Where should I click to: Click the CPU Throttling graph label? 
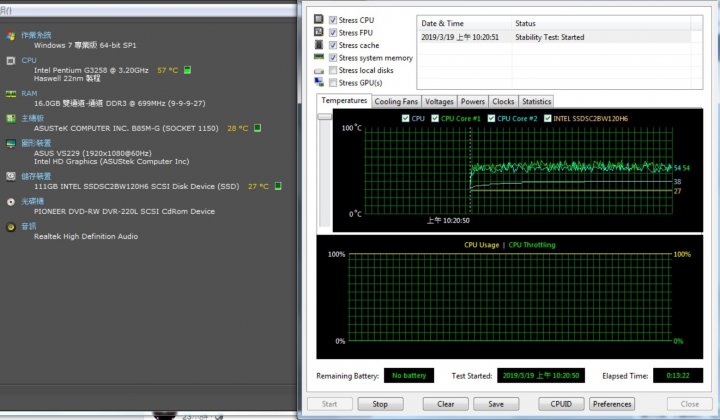click(532, 245)
